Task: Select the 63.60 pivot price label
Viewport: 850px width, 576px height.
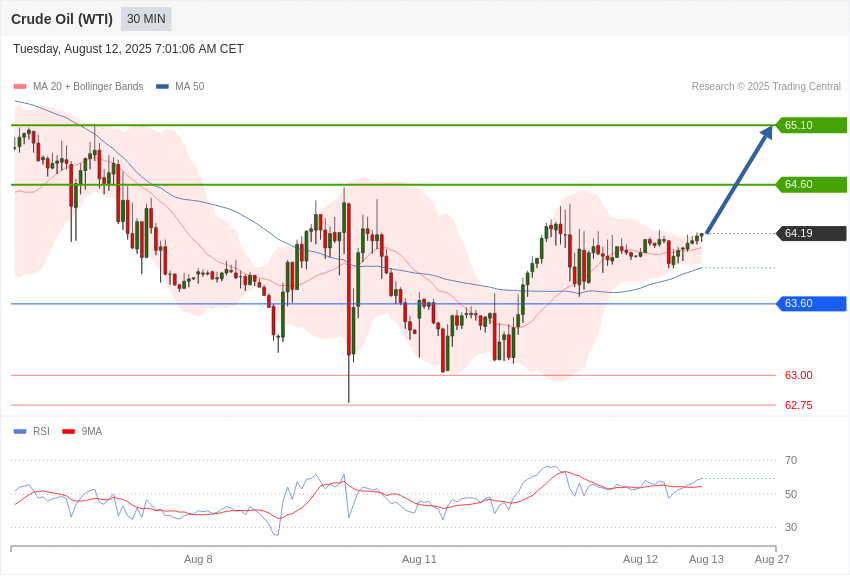Action: coord(811,303)
